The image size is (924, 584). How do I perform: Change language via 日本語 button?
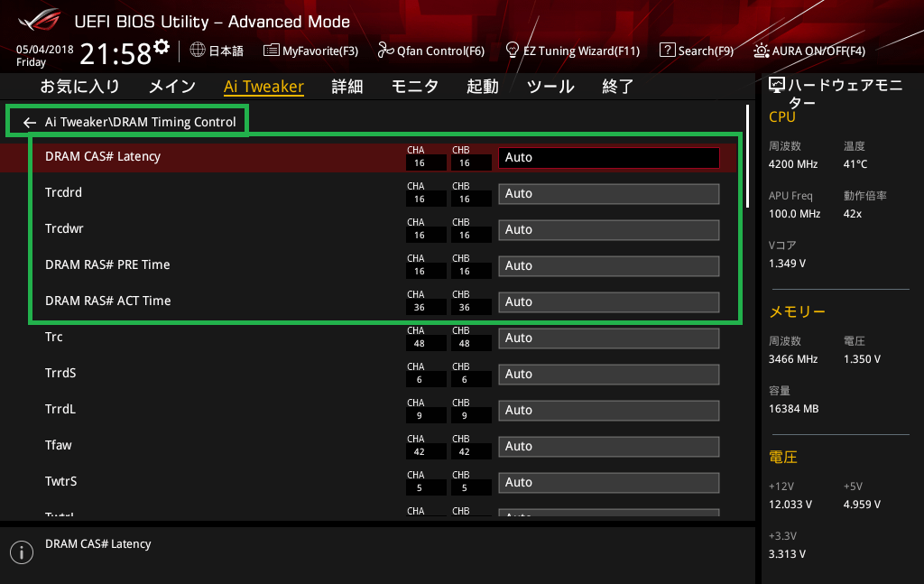pos(226,51)
